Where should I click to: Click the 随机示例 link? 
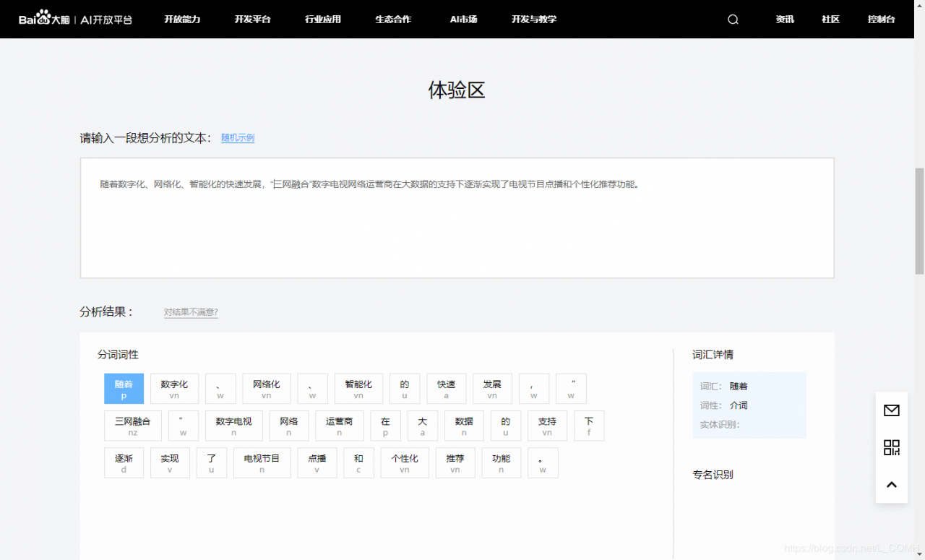coord(238,138)
